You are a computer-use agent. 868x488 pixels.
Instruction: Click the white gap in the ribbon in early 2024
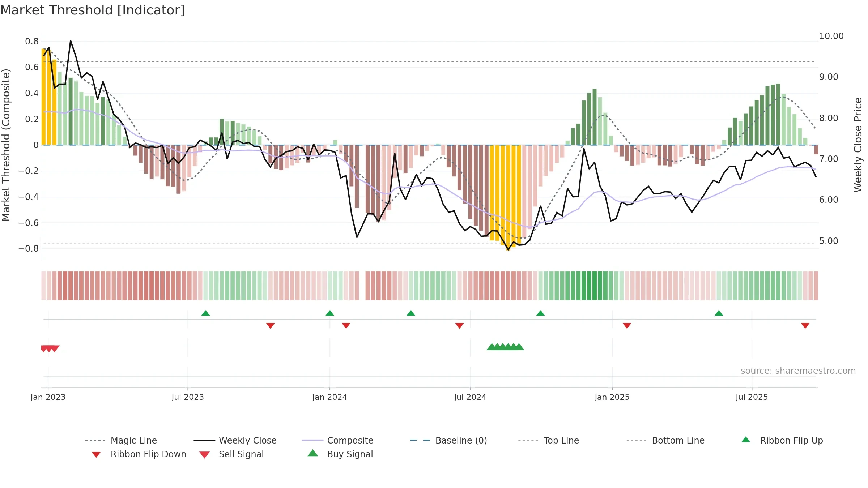(362, 286)
